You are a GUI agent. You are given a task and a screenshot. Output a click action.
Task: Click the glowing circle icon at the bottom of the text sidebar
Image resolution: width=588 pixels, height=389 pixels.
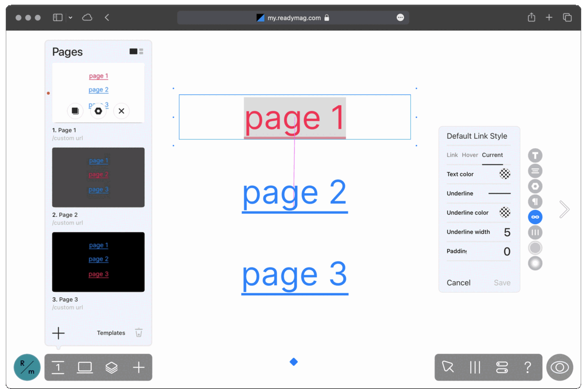535,263
